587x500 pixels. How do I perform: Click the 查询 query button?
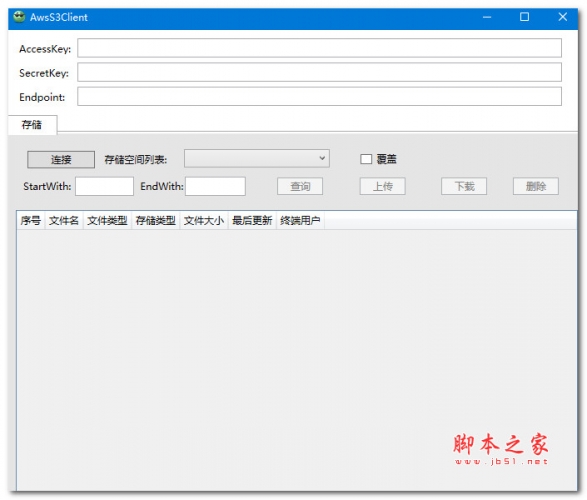coord(300,186)
